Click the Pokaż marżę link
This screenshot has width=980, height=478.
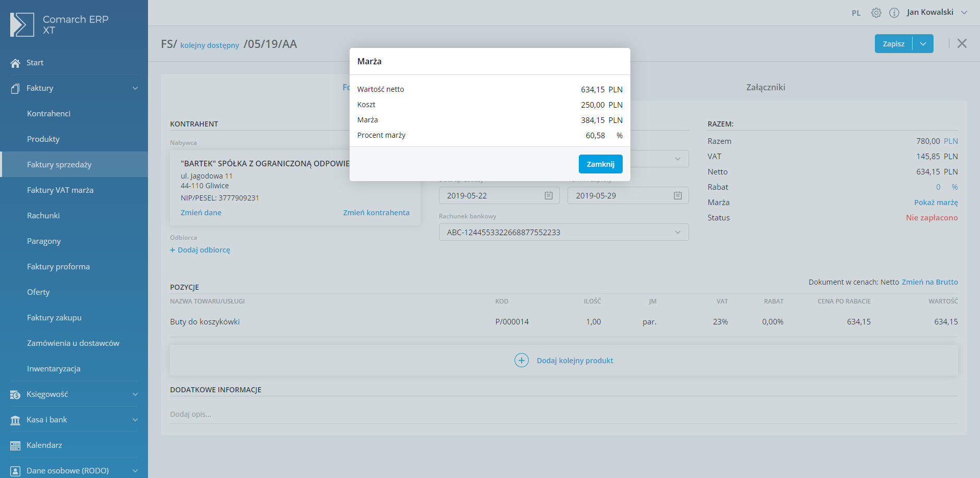(936, 203)
